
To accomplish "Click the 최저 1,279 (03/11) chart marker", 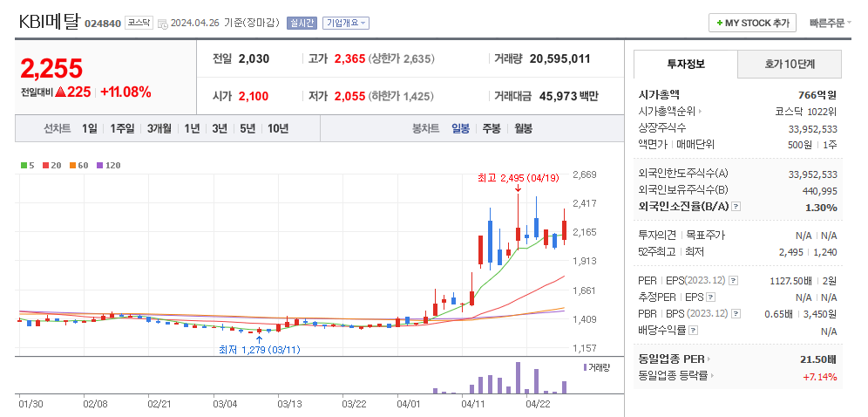I will 260,350.
